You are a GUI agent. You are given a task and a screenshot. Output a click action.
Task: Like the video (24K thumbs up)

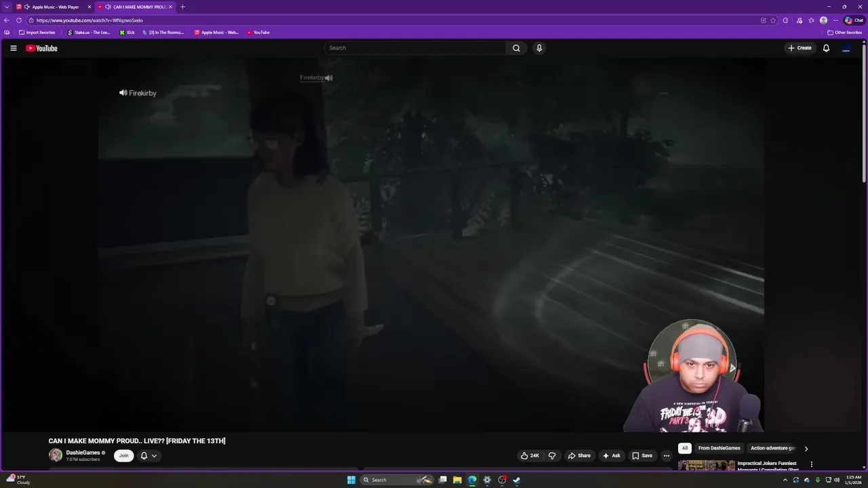point(530,455)
